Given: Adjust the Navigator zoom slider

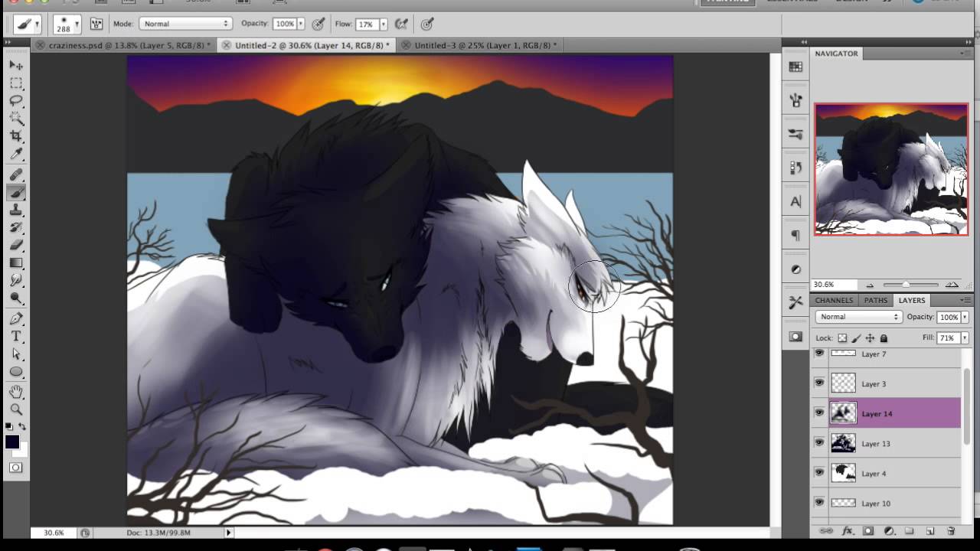Looking at the screenshot, I should pos(905,285).
